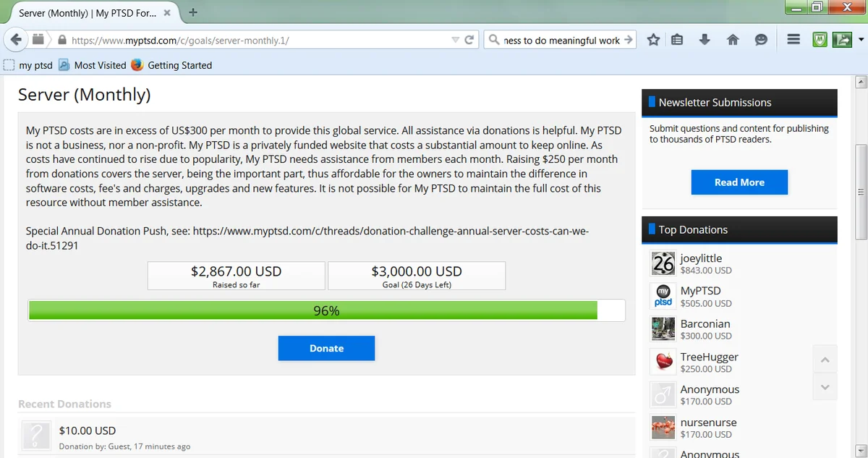The image size is (868, 458).
Task: Click the green share extension icon
Action: [842, 41]
